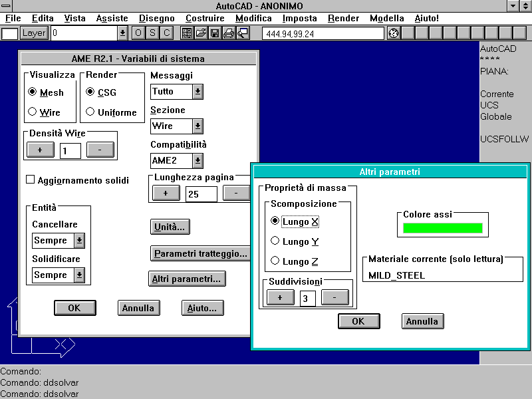Open the Render menu

coord(343,19)
